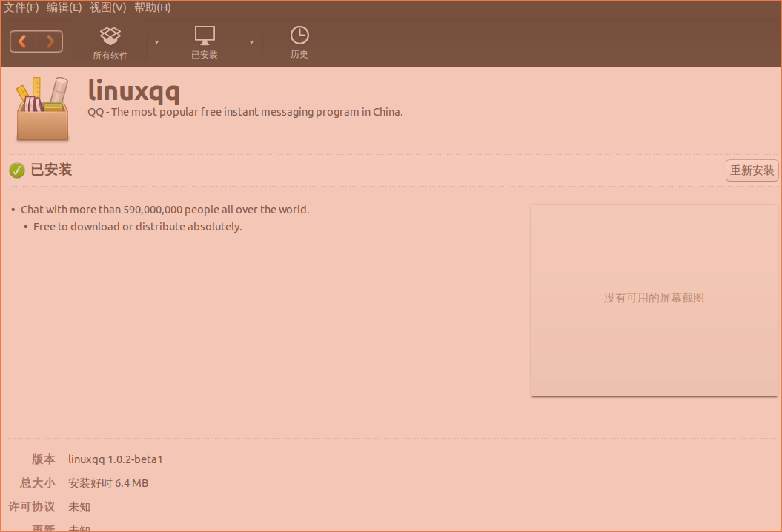Screen dimensions: 782x532
Task: Open the 帮助(H) menu
Action: click(152, 7)
